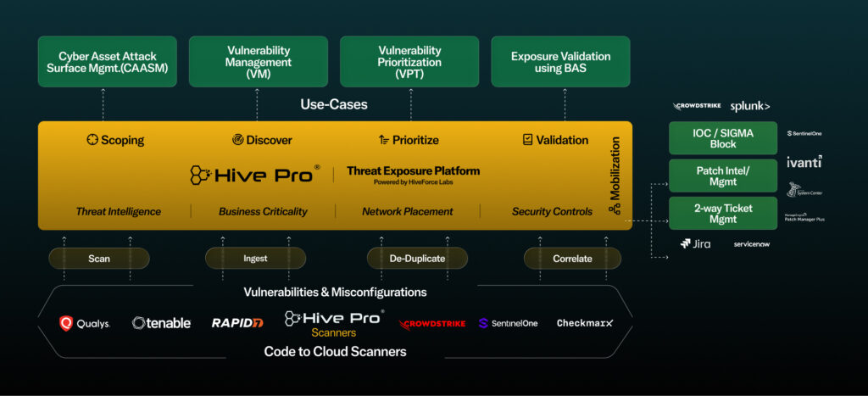Click the Scoping target icon
Viewport: 868px width, 396px height.
(x=92, y=140)
